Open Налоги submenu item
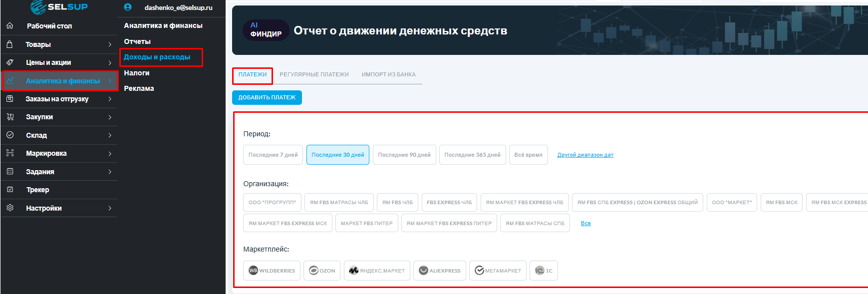 137,73
